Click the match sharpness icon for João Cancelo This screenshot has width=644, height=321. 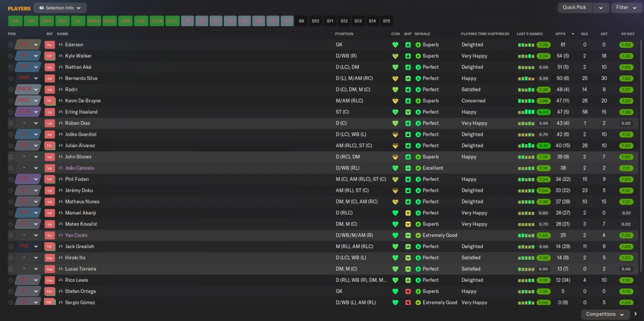408,168
